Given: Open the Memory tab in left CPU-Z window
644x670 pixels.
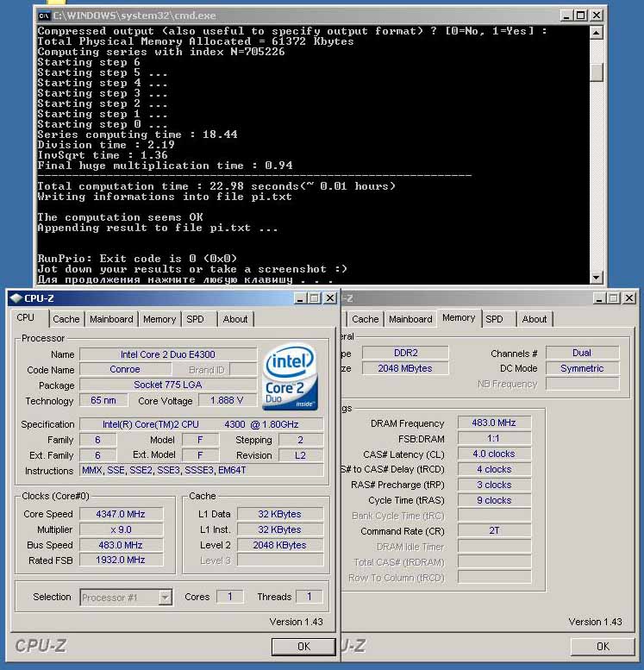Looking at the screenshot, I should click(159, 319).
